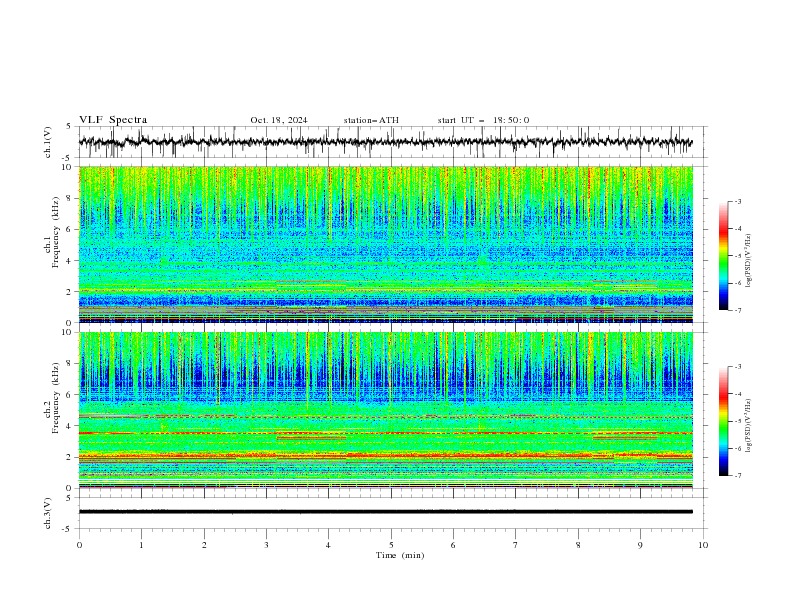
Task: Select the ch.1 "Frequency (kHz)" axis label
Action: pyautogui.click(x=56, y=232)
